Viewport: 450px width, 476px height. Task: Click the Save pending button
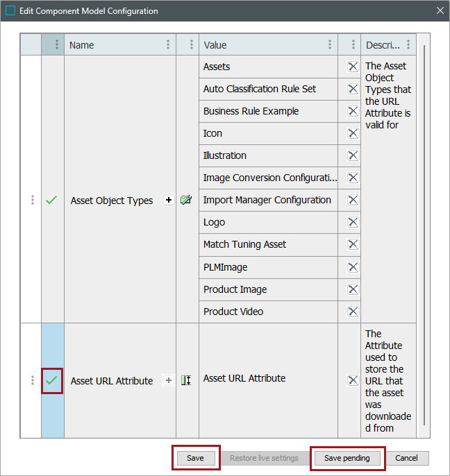coord(347,458)
